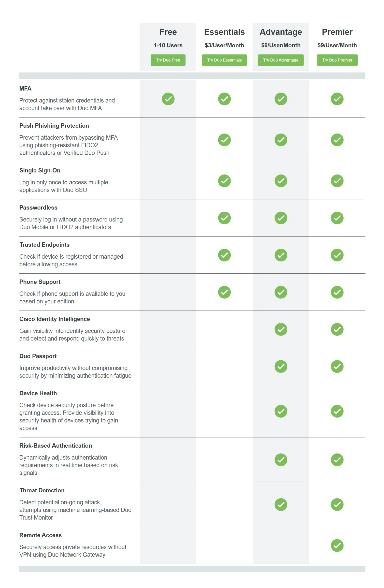Click Trusted Endpoints checkmark under Essentials
Screen dimensions: 384x588
(224, 255)
